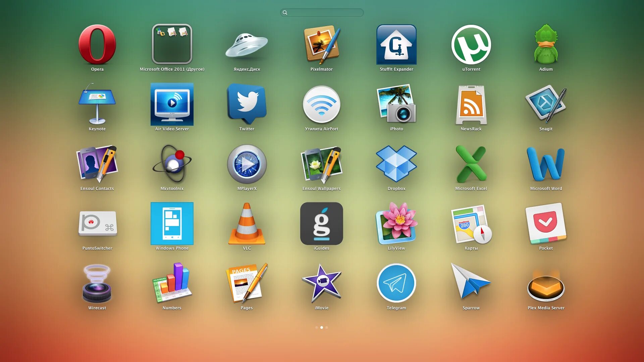Click the Launchpad search input field
The height and width of the screenshot is (362, 644).
pos(322,12)
